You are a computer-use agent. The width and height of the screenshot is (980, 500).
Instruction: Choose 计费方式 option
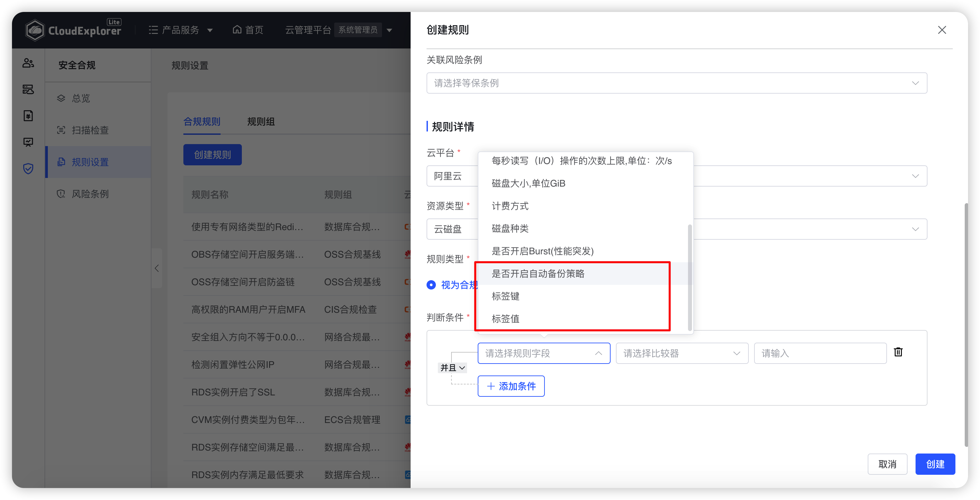pos(585,206)
